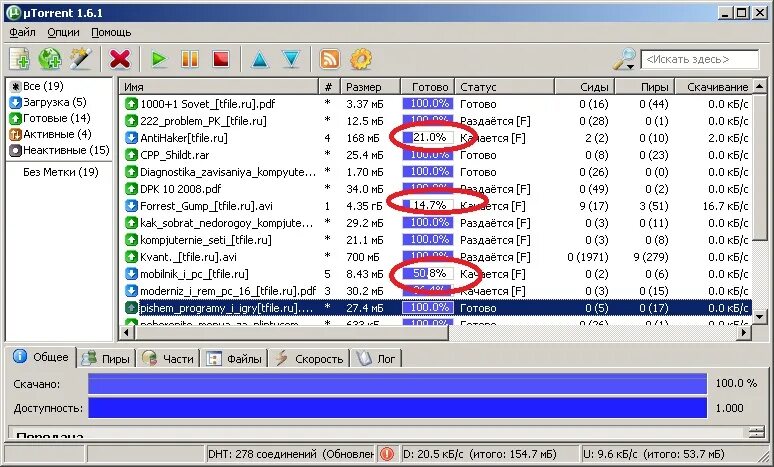Click the red network warning status bar icon

387,454
